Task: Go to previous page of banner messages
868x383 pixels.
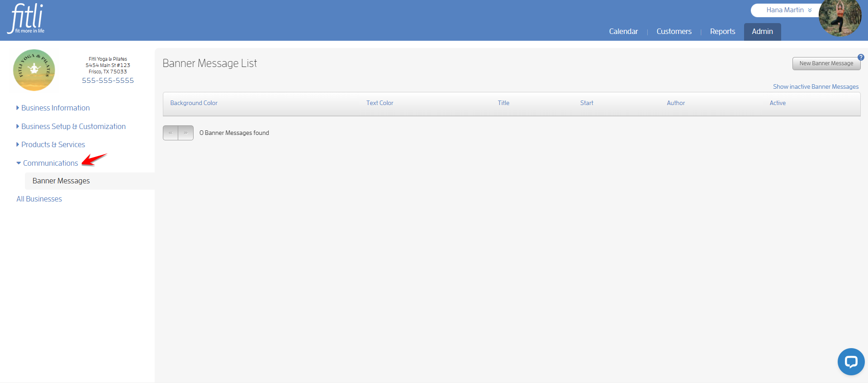Action: pos(171,133)
